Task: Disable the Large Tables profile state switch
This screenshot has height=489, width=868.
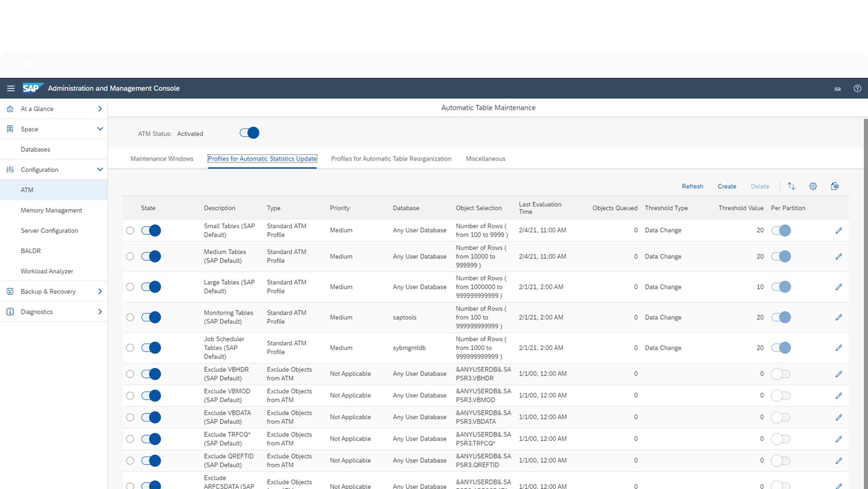Action: pyautogui.click(x=151, y=287)
